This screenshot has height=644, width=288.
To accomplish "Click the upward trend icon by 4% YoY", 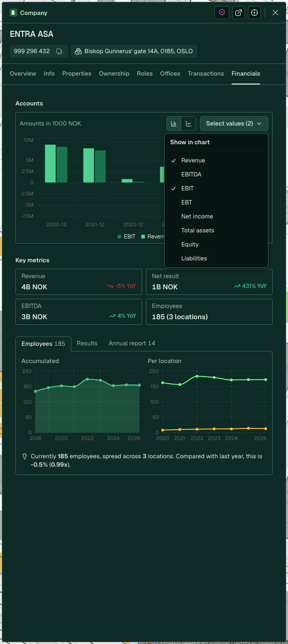I will click(112, 316).
